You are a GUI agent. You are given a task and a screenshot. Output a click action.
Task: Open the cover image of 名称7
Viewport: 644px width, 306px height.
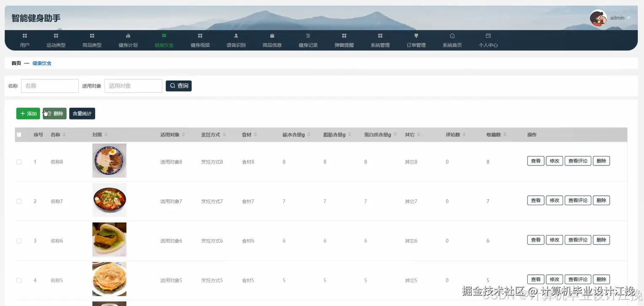coord(109,200)
